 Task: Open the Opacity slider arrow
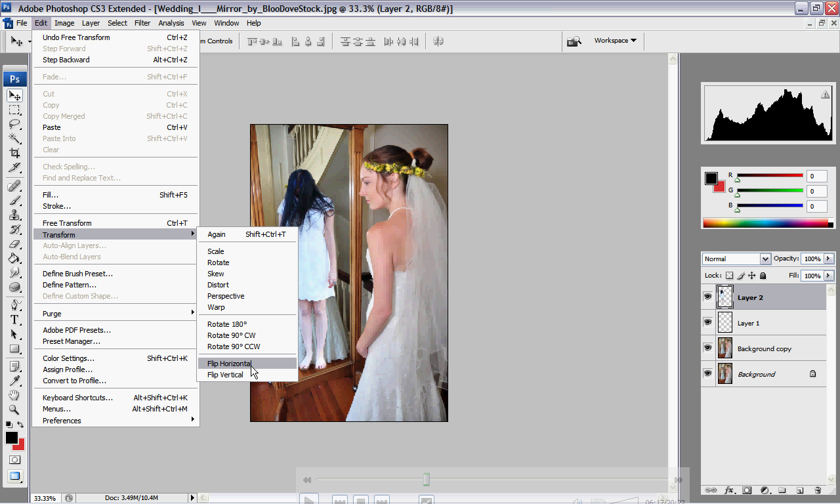pos(829,259)
